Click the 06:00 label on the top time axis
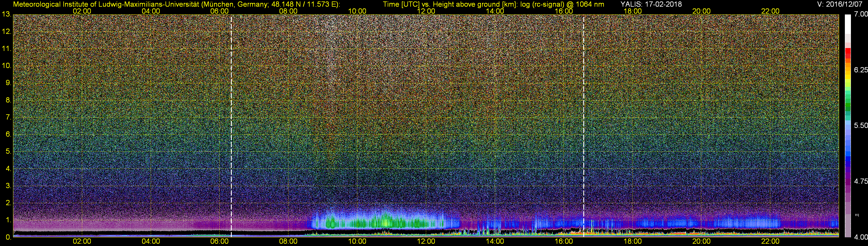 tap(219, 11)
